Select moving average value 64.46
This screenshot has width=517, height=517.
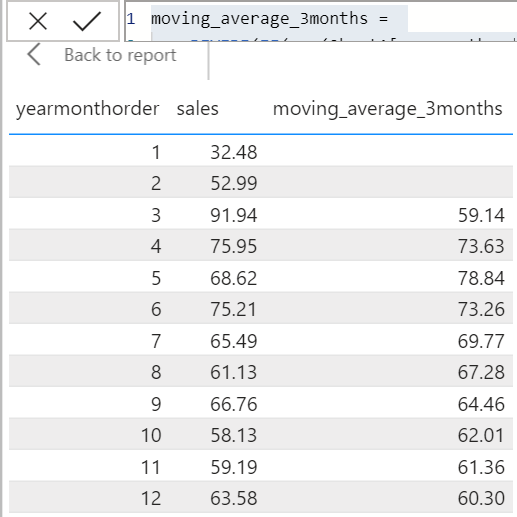(481, 404)
